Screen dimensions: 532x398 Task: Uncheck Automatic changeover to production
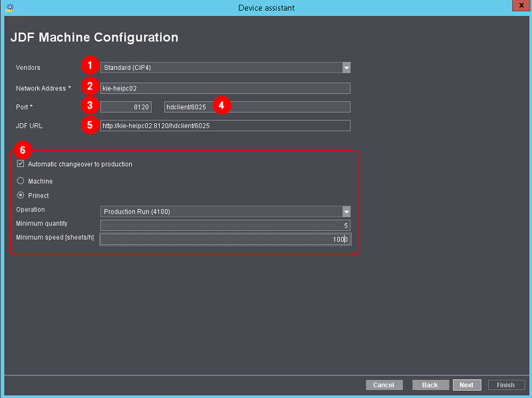pyautogui.click(x=21, y=164)
